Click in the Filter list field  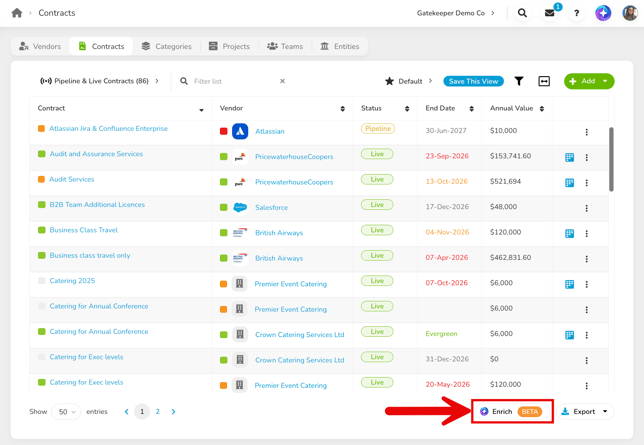tap(233, 81)
